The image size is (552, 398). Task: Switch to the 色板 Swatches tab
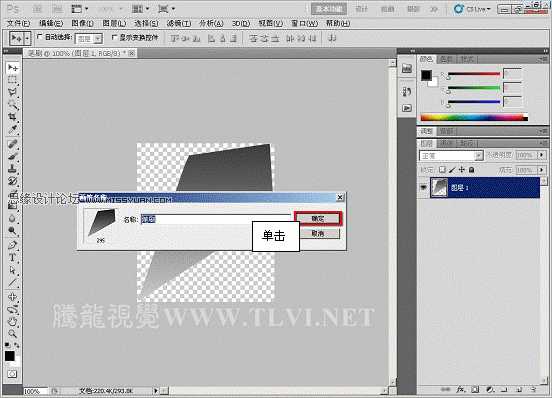(x=446, y=59)
